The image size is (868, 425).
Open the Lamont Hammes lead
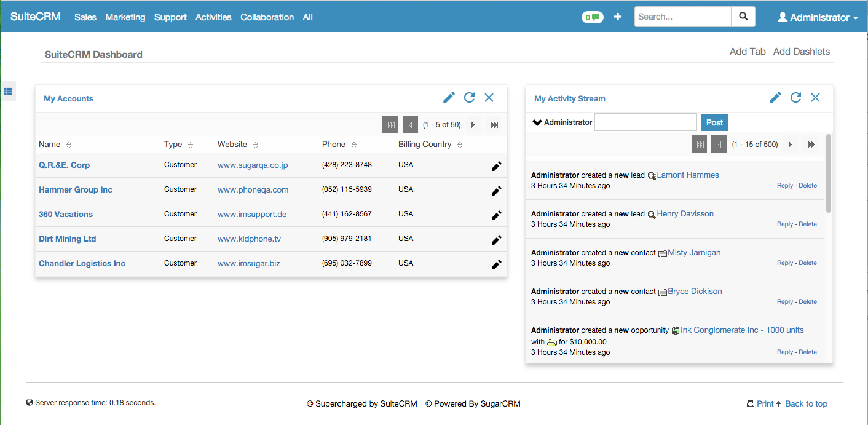[688, 175]
